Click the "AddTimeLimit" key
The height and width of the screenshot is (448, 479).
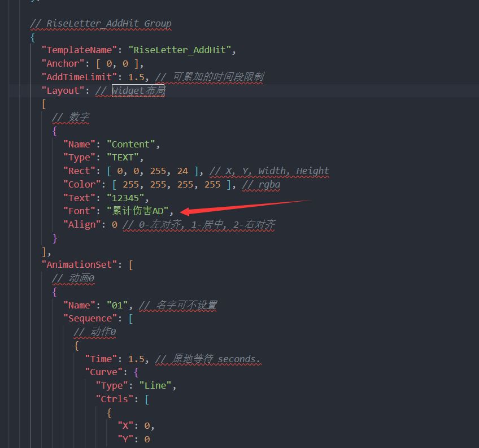(79, 77)
